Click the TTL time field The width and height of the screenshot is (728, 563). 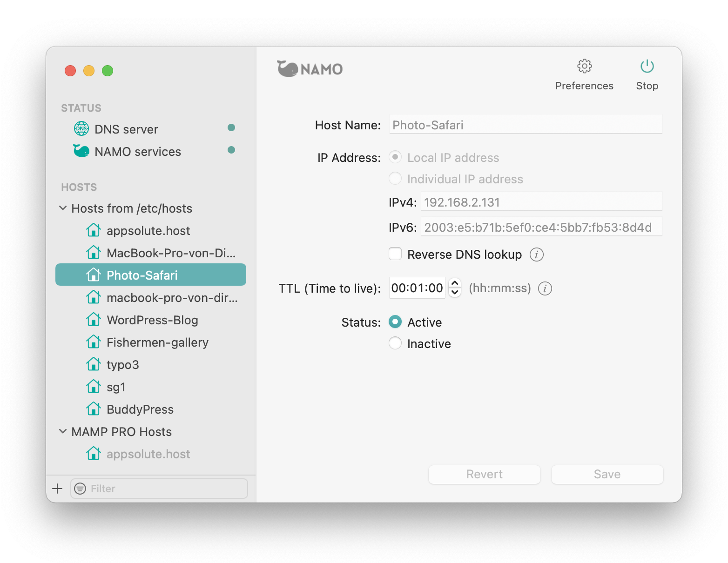click(417, 288)
